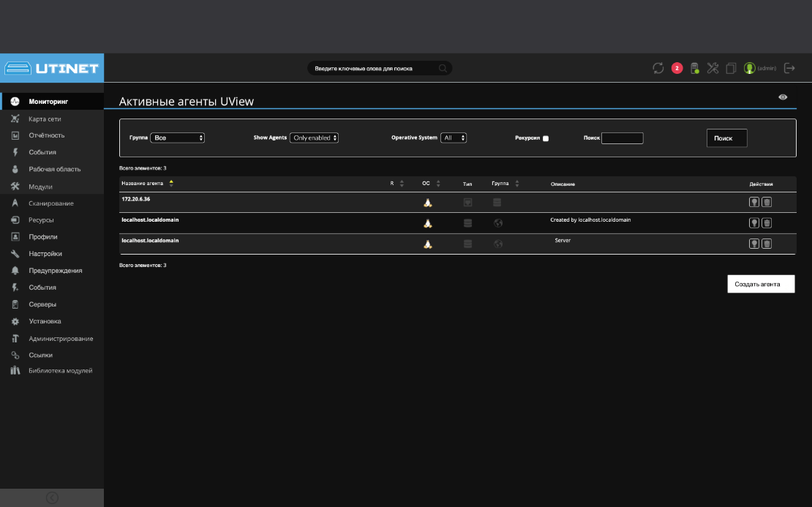Click 'Created by localhost.localdomain' description
This screenshot has width=812, height=507.
point(590,219)
